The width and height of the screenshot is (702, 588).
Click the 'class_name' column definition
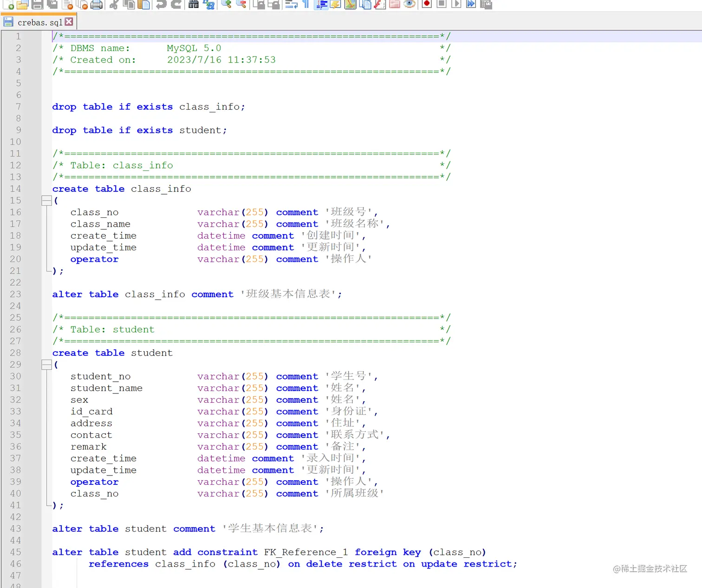coord(100,224)
